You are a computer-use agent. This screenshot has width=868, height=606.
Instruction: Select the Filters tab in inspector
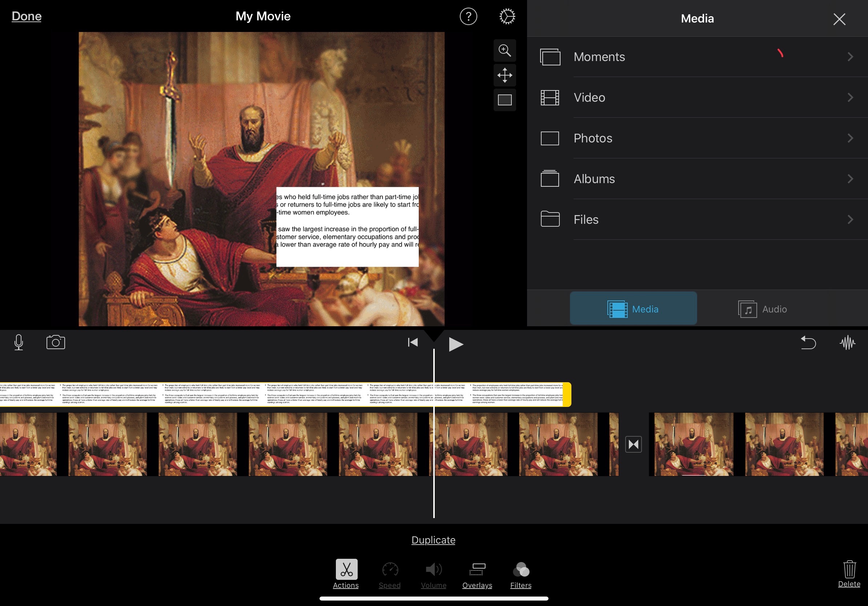click(520, 575)
